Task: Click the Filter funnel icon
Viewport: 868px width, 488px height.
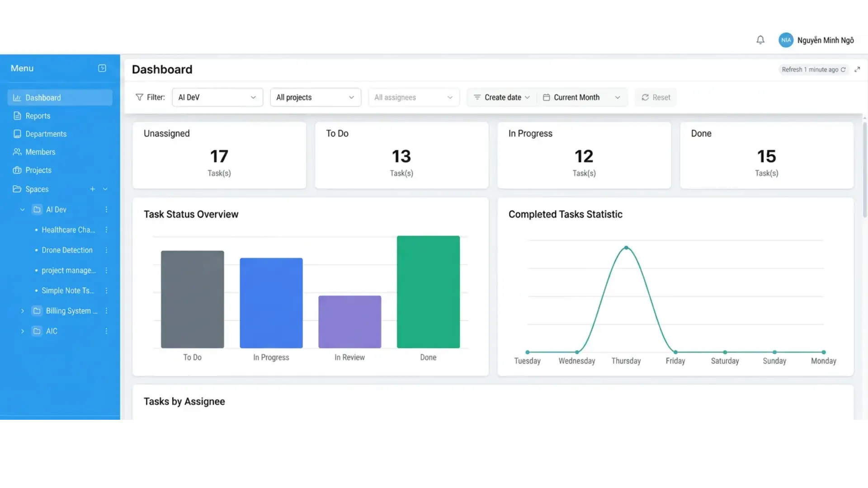Action: tap(139, 97)
